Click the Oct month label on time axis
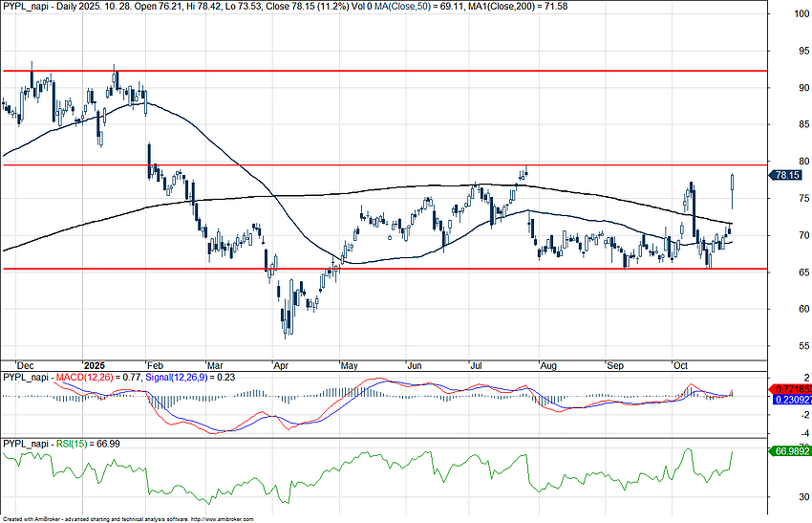812x523 pixels. pos(681,365)
